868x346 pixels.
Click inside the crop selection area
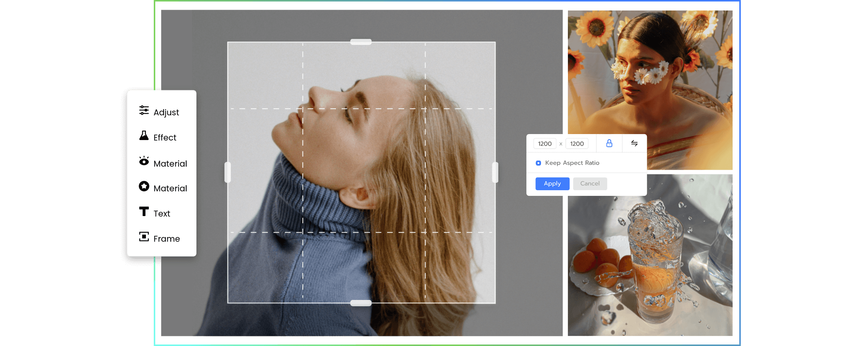(361, 172)
